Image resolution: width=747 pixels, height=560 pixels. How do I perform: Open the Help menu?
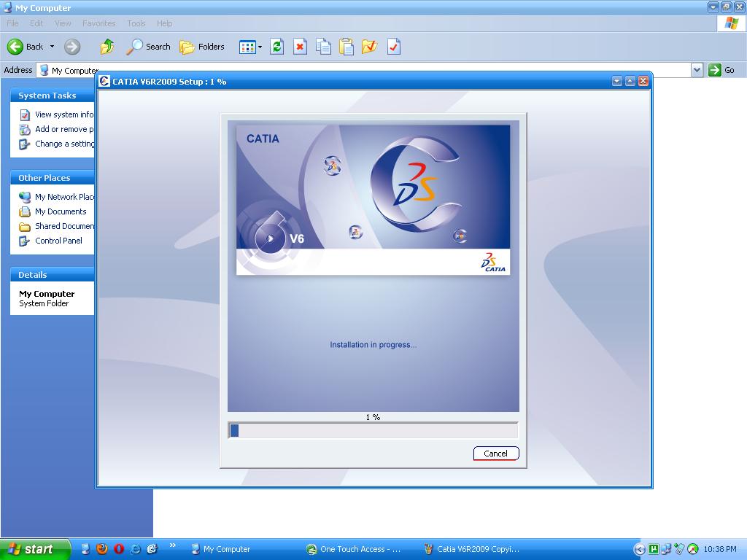(164, 23)
